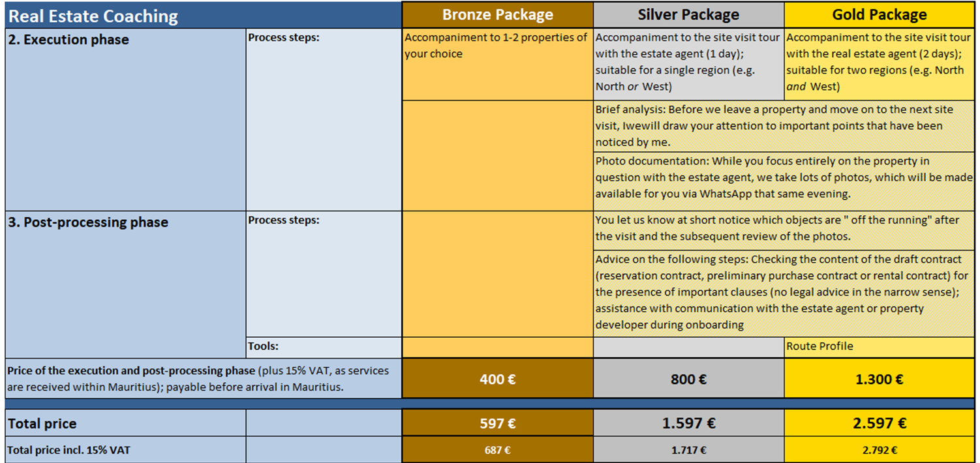
Task: Select the "Total price incl. 15% VAT" label
Action: [125, 450]
